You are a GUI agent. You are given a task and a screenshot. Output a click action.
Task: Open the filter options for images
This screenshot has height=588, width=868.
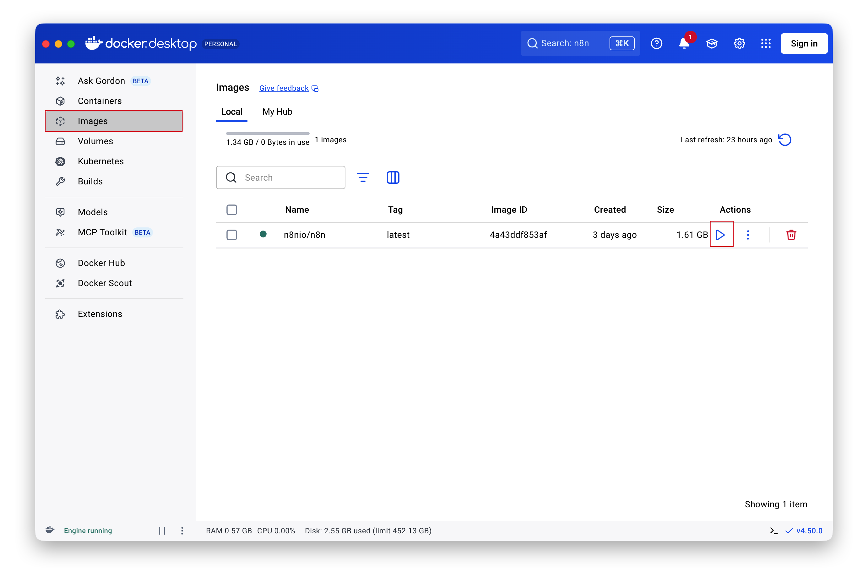[363, 177]
